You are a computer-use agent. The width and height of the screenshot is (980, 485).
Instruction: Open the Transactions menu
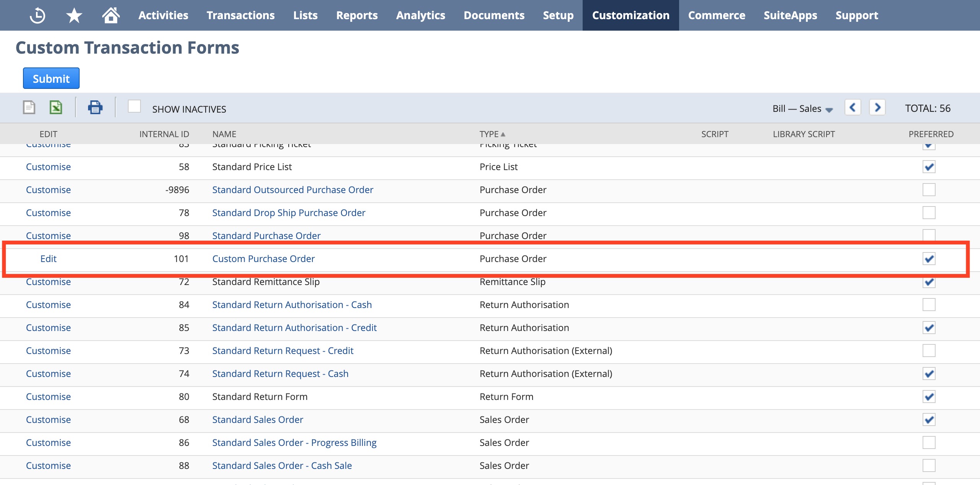pos(240,15)
